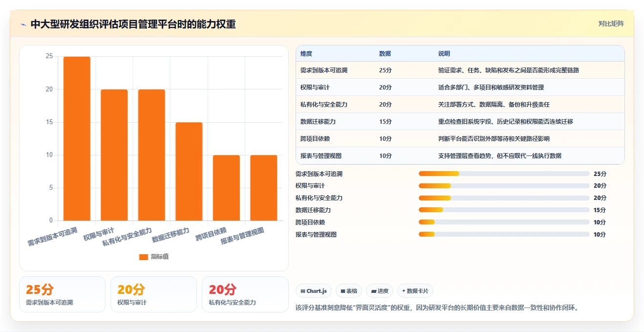Click the 20分 card for 私有化与安全能力
This screenshot has height=332, width=644.
[245, 294]
